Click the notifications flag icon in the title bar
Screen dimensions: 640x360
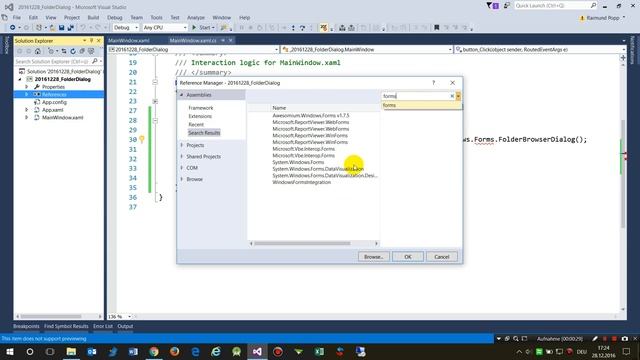[492, 6]
